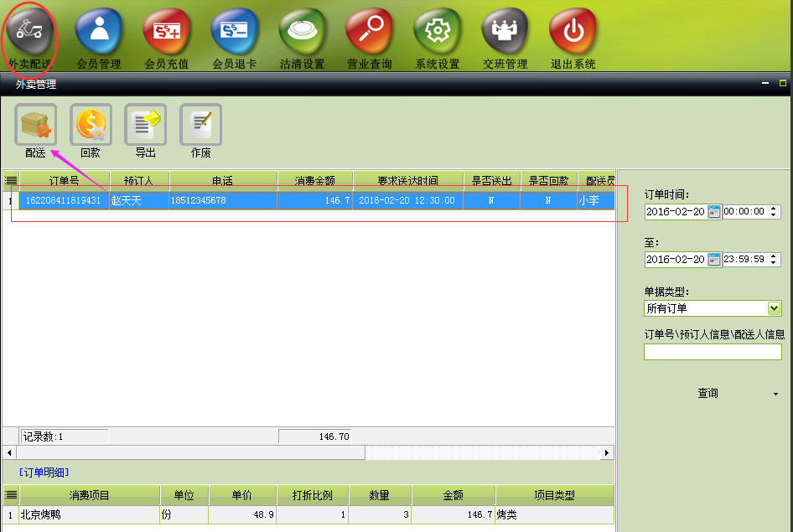Maximize the 外卖管理 panel

782,84
